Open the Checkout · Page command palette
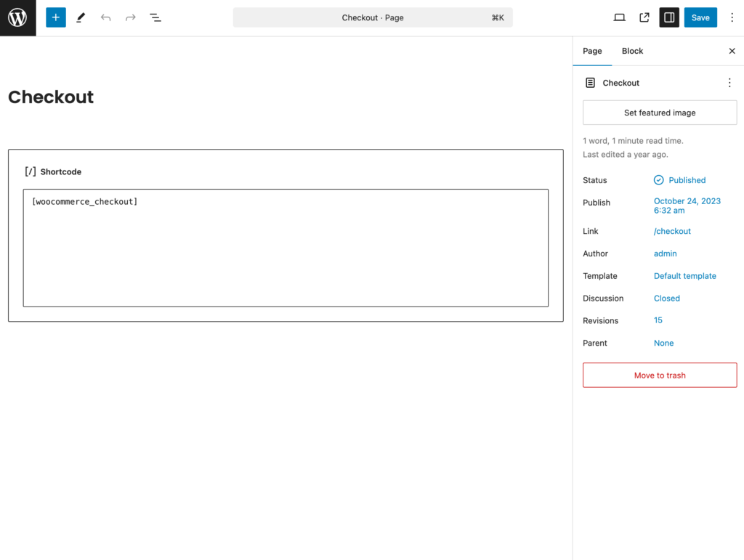 pos(373,17)
